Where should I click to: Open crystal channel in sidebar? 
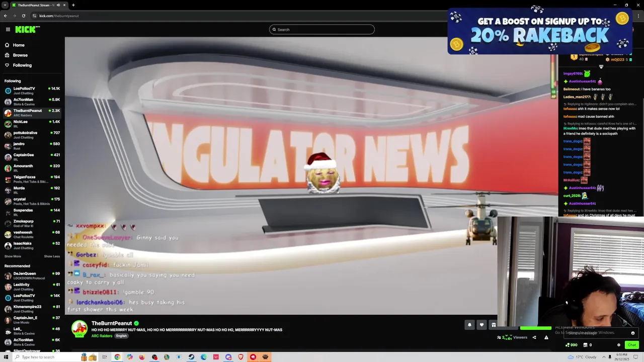tap(32, 201)
